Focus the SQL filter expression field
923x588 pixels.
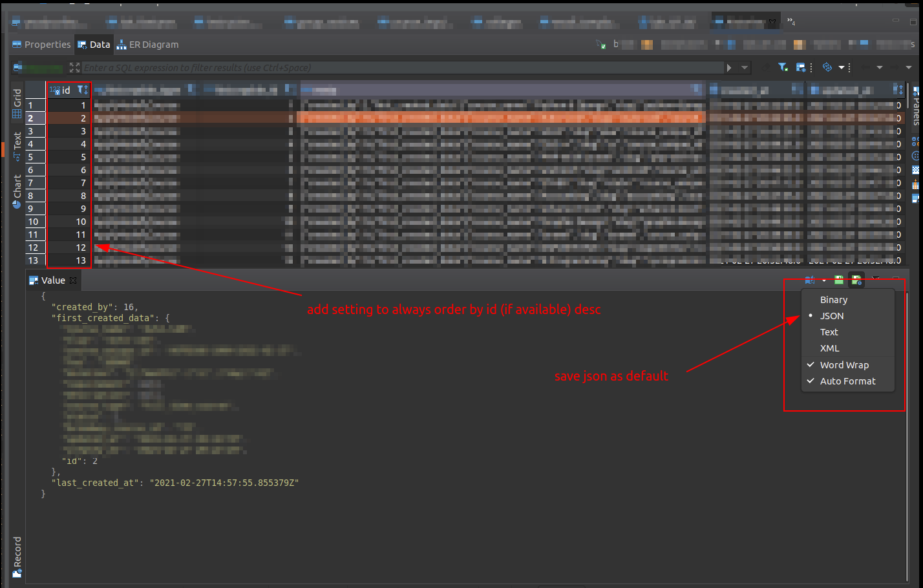[403, 67]
